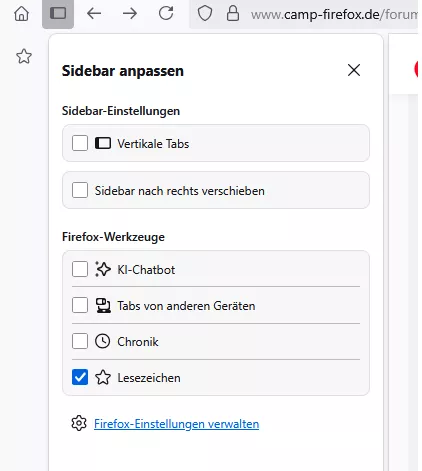The height and width of the screenshot is (471, 422).
Task: Open Firefox-Einstellungen verwalten link
Action: (176, 424)
